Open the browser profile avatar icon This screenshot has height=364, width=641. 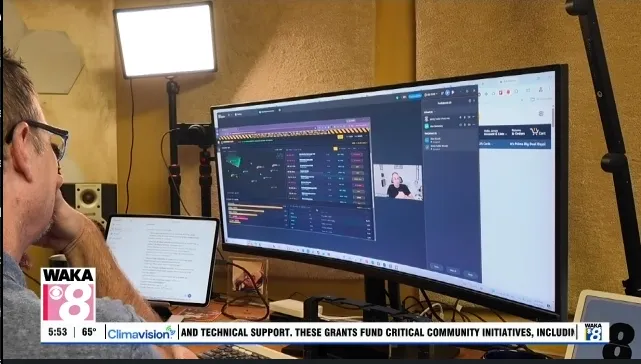(x=540, y=90)
